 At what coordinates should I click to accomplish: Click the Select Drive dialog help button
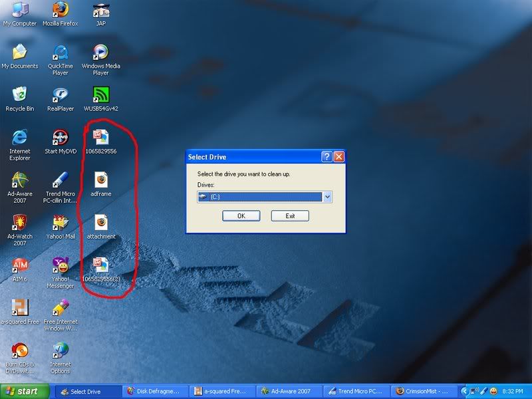[327, 157]
